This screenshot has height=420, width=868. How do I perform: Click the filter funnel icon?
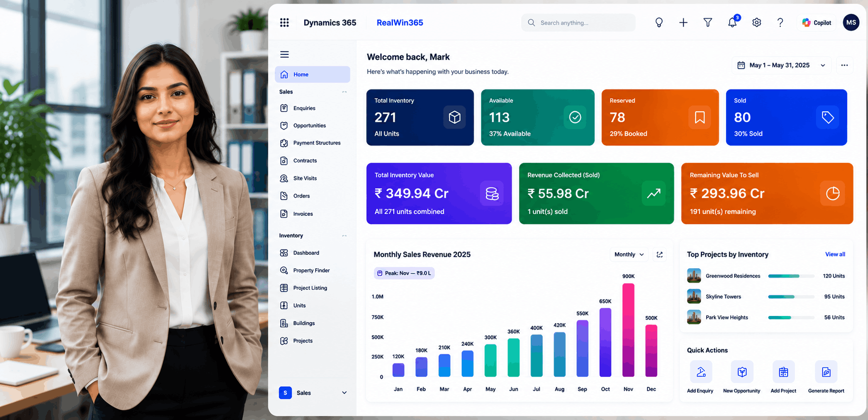[x=708, y=23]
